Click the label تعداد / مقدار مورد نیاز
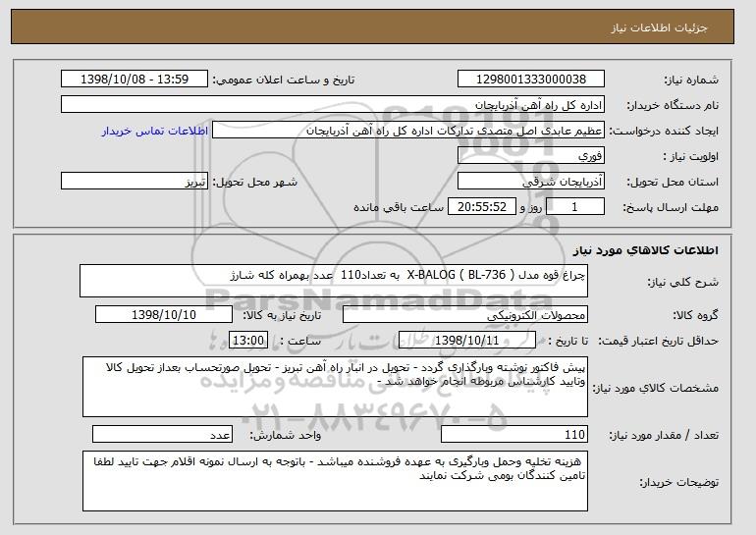The width and height of the screenshot is (756, 535). 664,435
